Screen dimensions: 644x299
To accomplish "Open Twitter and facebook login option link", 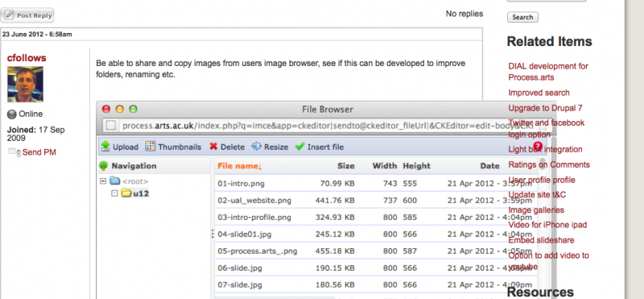I will 547,129.
